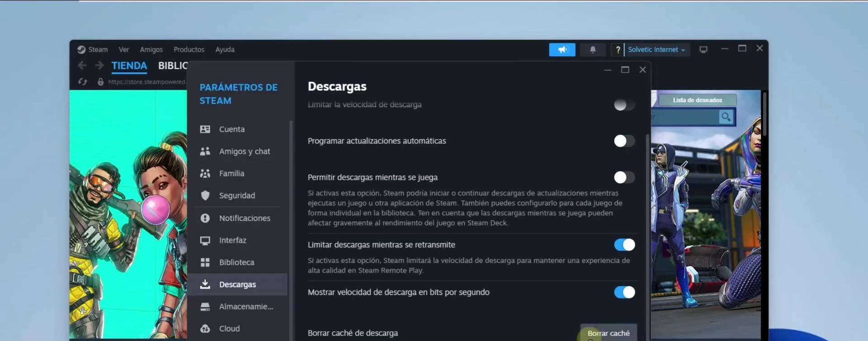Viewport: 868px width, 341px height.
Task: Select Descargas settings section
Action: point(237,284)
